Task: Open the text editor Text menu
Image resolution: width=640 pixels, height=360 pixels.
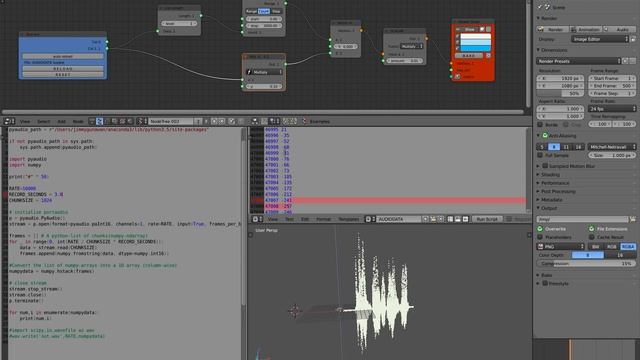Action: point(289,219)
